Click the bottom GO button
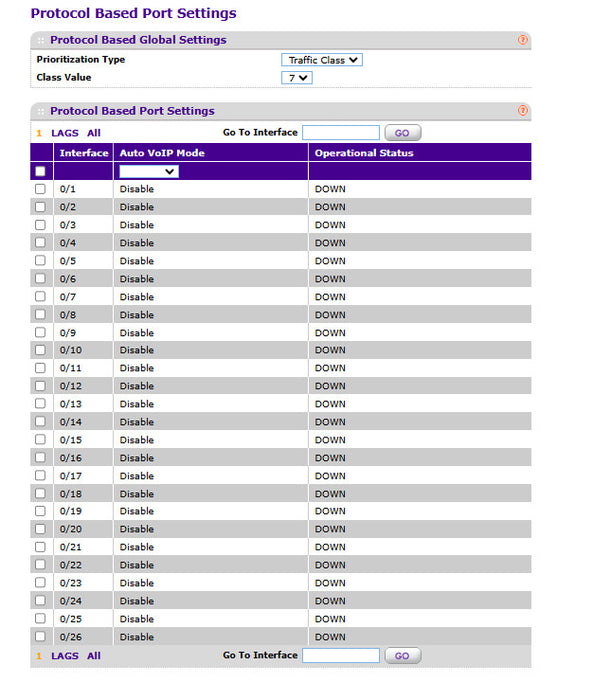Image resolution: width=593 pixels, height=700 pixels. [402, 655]
